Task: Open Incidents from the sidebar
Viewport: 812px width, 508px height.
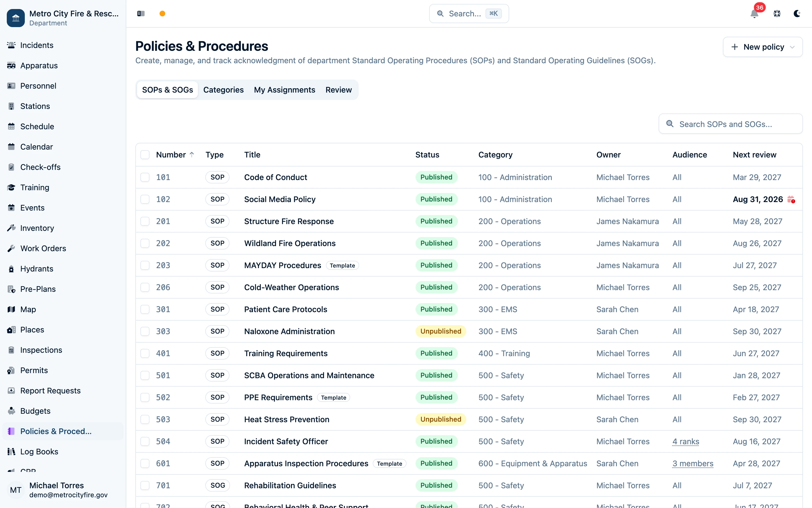Action: pyautogui.click(x=63, y=45)
